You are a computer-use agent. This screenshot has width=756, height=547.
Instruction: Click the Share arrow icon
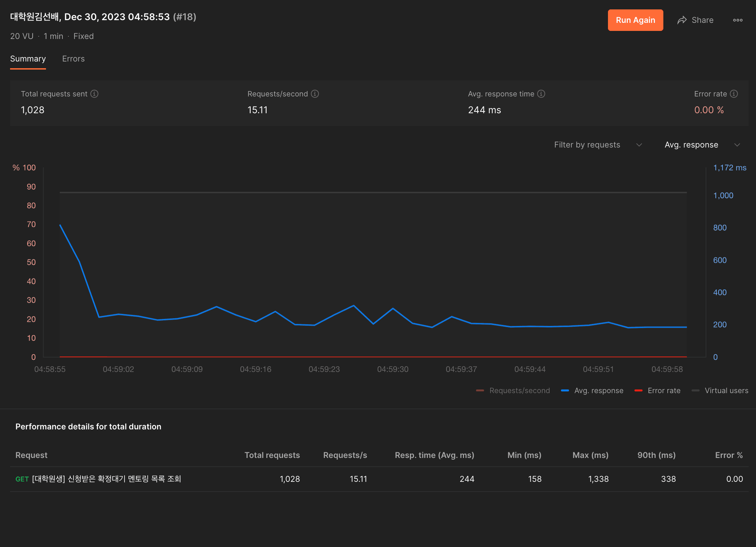(682, 20)
